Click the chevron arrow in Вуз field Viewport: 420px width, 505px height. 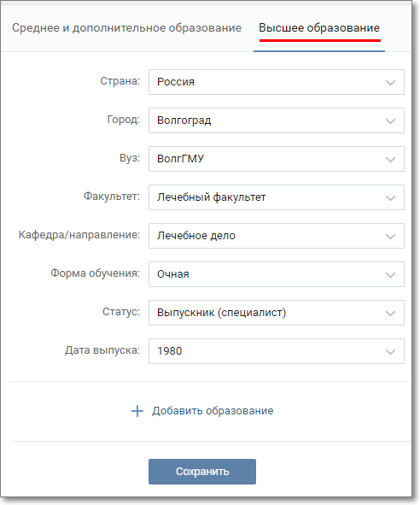tap(390, 160)
